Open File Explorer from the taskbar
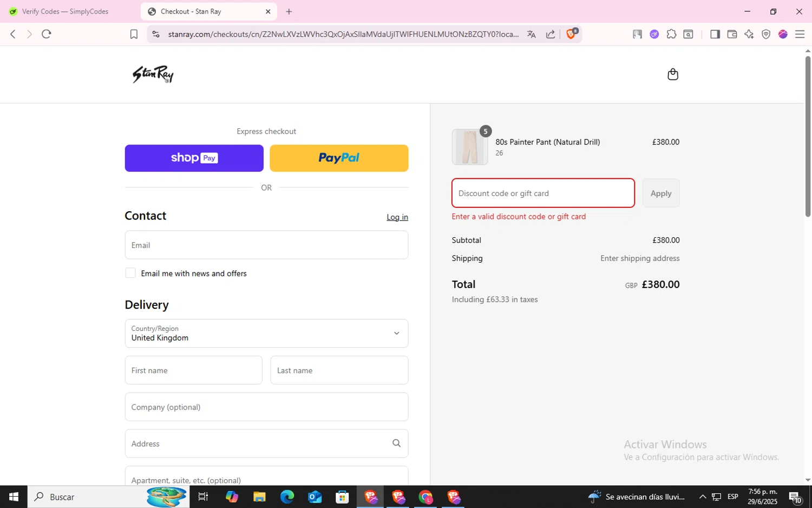Screen dimensions: 812x508 pos(259,497)
